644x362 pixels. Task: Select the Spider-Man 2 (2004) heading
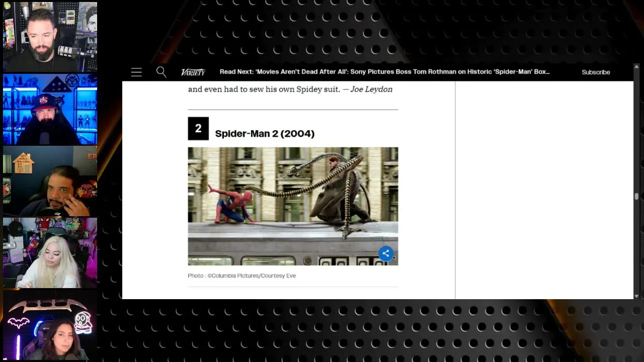click(265, 133)
